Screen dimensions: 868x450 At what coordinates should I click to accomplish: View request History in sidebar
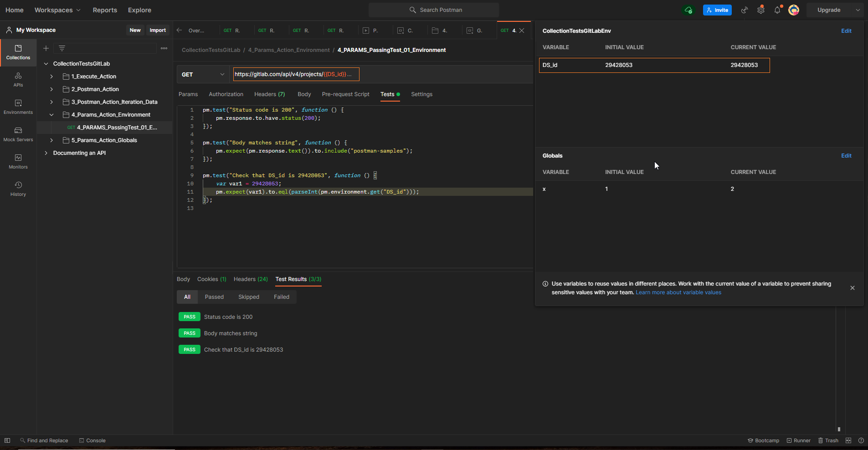point(18,188)
